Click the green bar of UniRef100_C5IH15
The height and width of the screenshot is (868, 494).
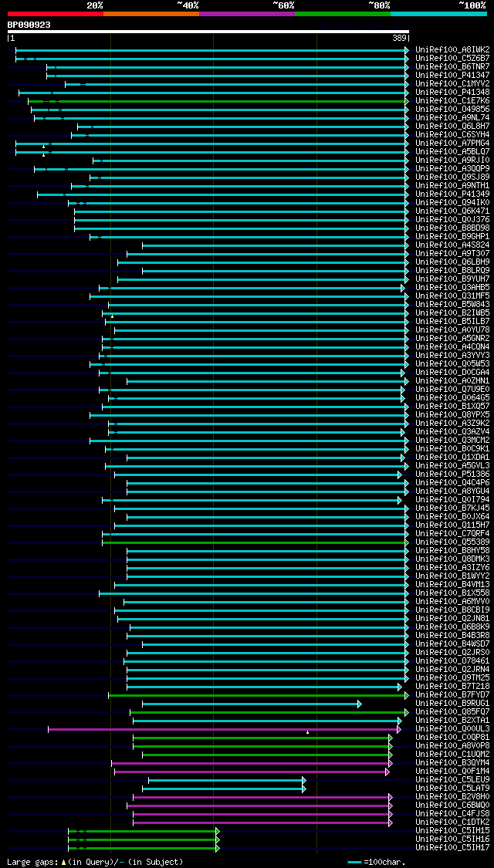(x=144, y=832)
